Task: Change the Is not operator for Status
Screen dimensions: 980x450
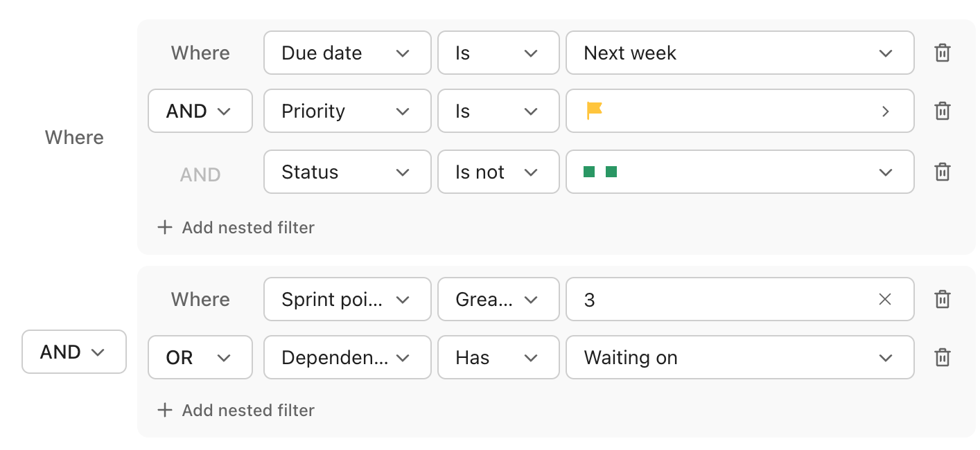Action: (498, 172)
